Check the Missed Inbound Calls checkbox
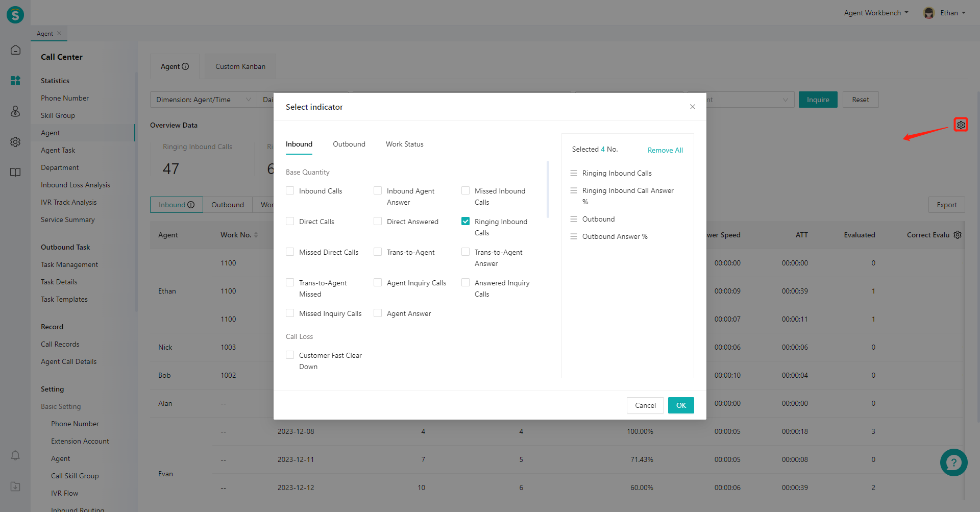 [465, 190]
